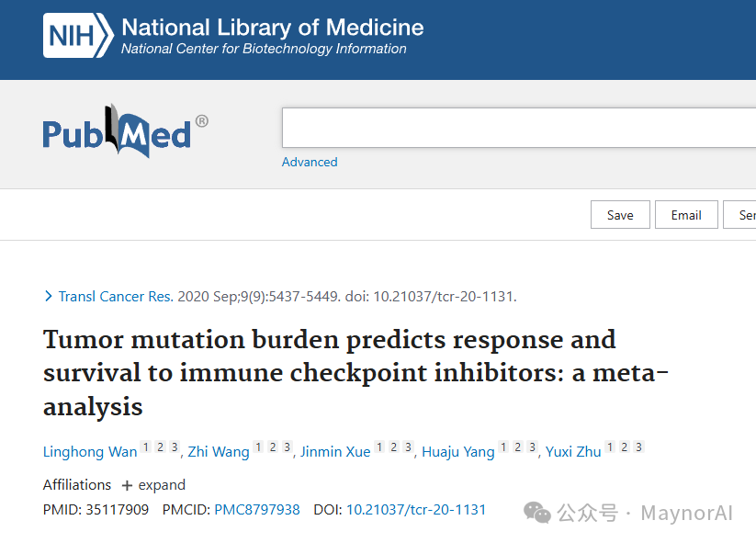
Task: Open author Zhi Wang's link
Action: point(219,452)
